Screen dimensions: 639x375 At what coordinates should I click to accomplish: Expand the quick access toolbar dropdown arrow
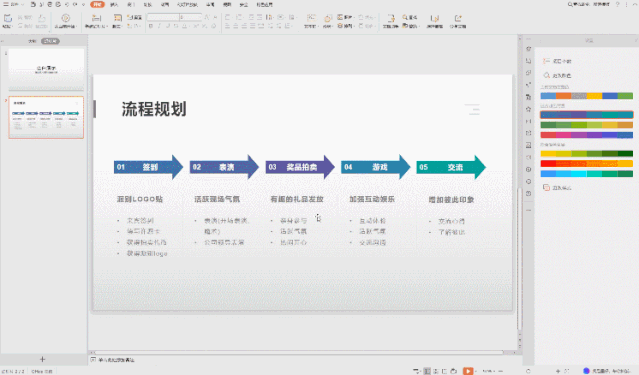[84, 4]
